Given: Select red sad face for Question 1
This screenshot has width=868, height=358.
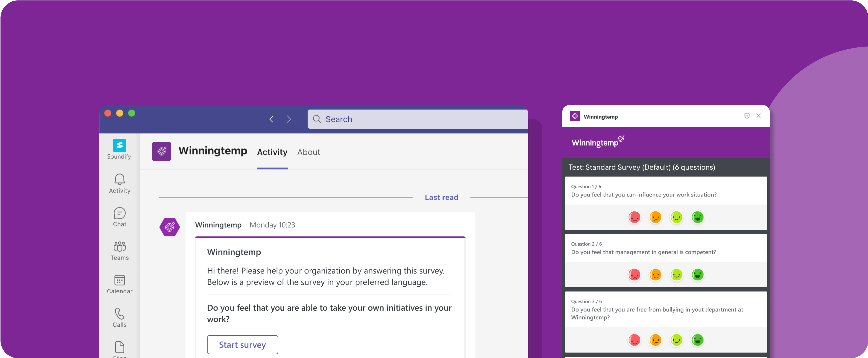Looking at the screenshot, I should (634, 217).
